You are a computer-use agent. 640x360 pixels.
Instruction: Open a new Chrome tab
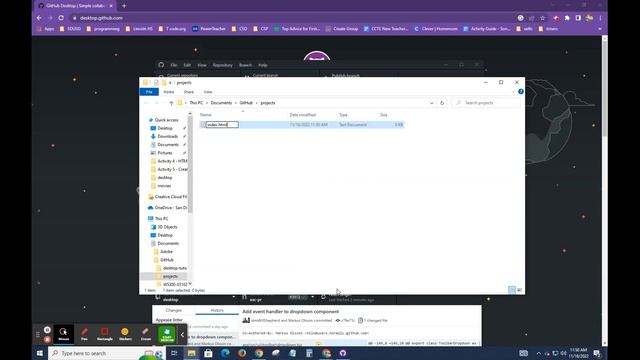pos(124,6)
